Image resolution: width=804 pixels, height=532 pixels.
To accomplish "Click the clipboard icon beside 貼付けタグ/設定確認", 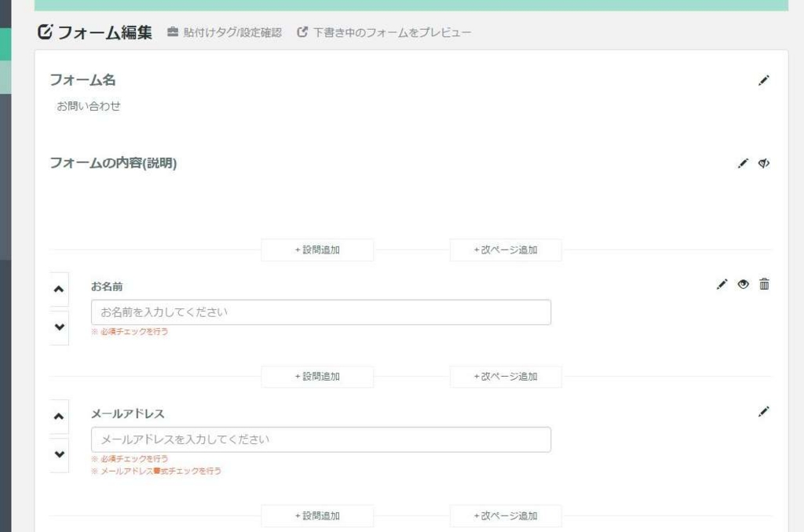I will [x=173, y=32].
